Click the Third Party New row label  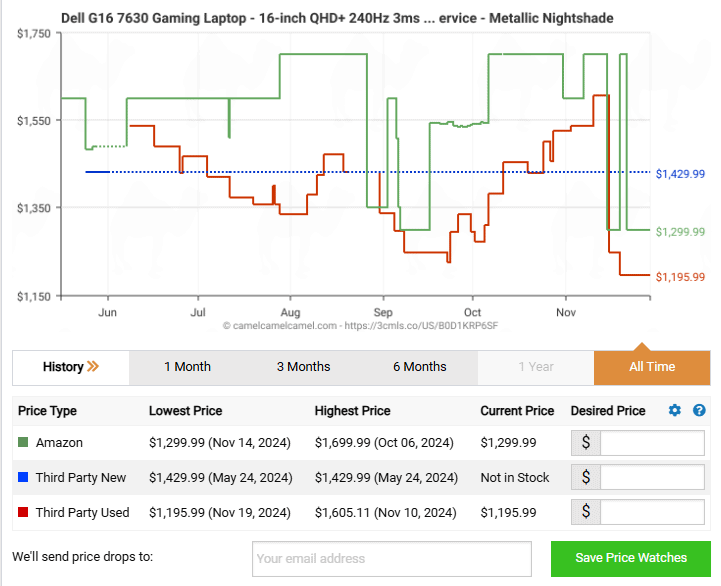pyautogui.click(x=81, y=477)
